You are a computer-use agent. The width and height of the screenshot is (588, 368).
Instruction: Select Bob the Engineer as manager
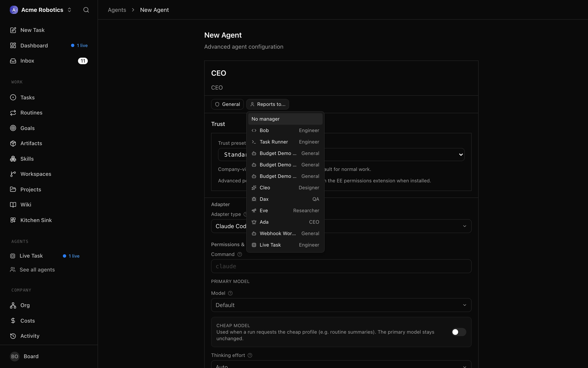click(285, 130)
